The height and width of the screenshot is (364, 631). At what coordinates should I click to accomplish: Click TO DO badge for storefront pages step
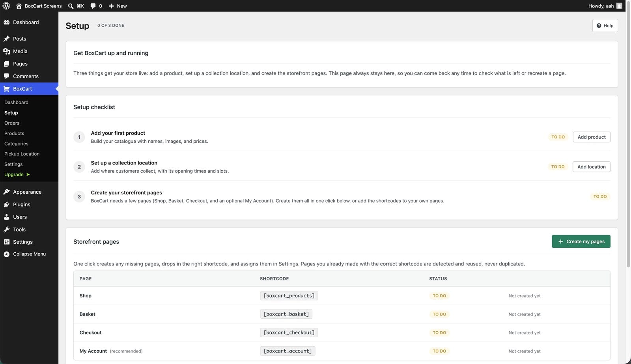click(600, 196)
